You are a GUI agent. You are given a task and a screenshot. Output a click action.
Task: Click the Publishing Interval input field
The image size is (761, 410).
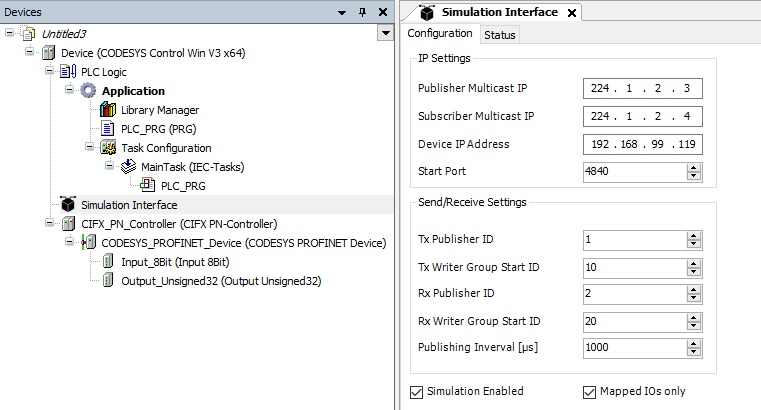click(x=633, y=348)
